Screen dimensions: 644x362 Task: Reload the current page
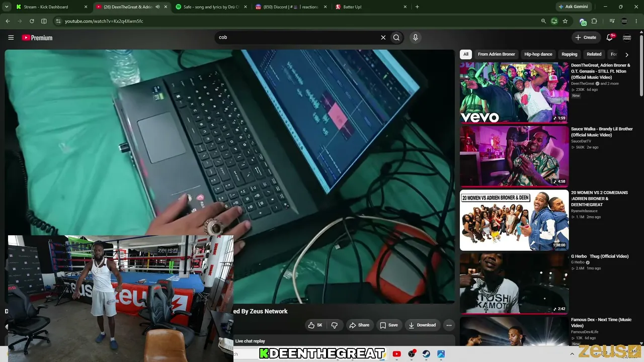[32, 21]
